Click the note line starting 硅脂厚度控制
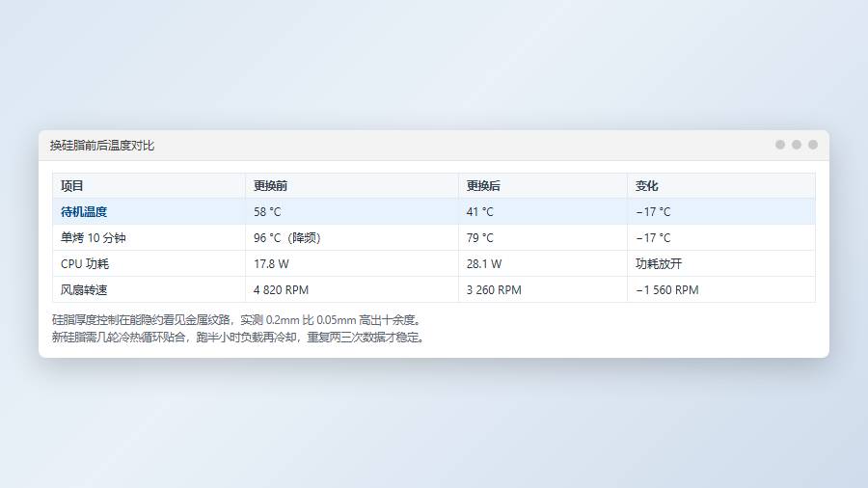The width and height of the screenshot is (868, 488). coord(238,320)
